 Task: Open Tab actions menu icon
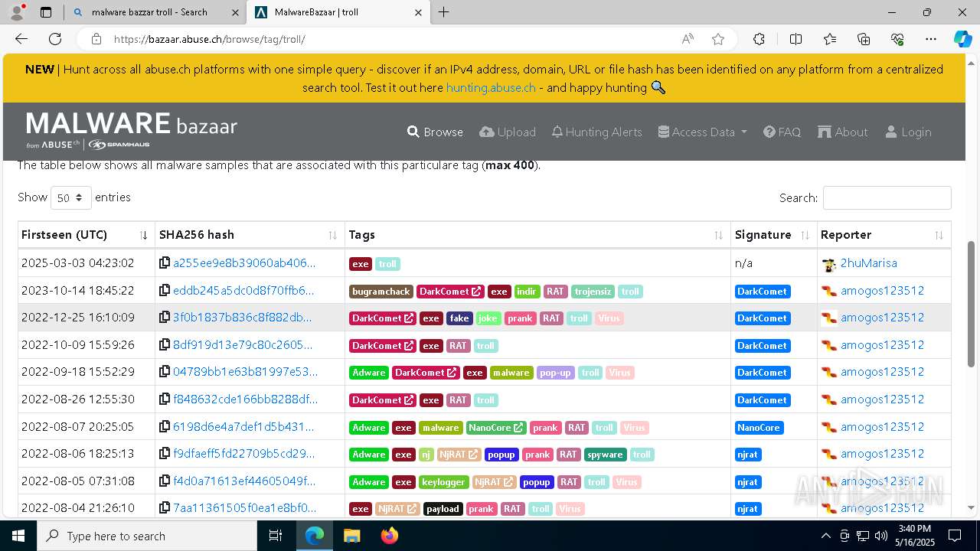tap(46, 12)
